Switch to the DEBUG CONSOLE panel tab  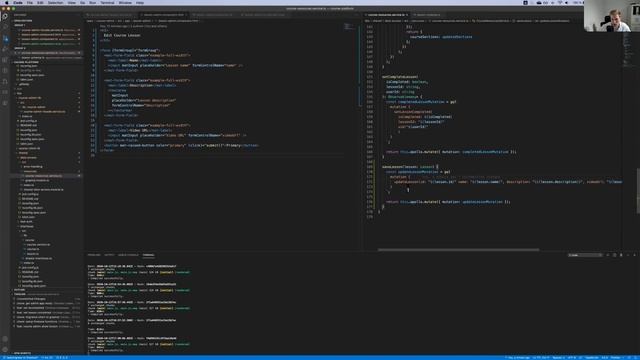(x=128, y=255)
